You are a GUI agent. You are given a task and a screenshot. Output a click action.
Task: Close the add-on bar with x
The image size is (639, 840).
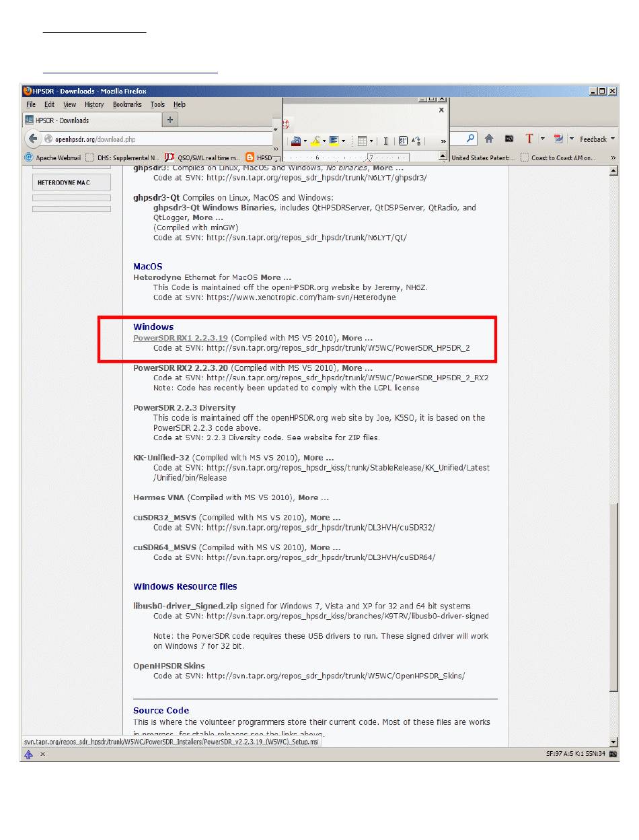(x=42, y=755)
